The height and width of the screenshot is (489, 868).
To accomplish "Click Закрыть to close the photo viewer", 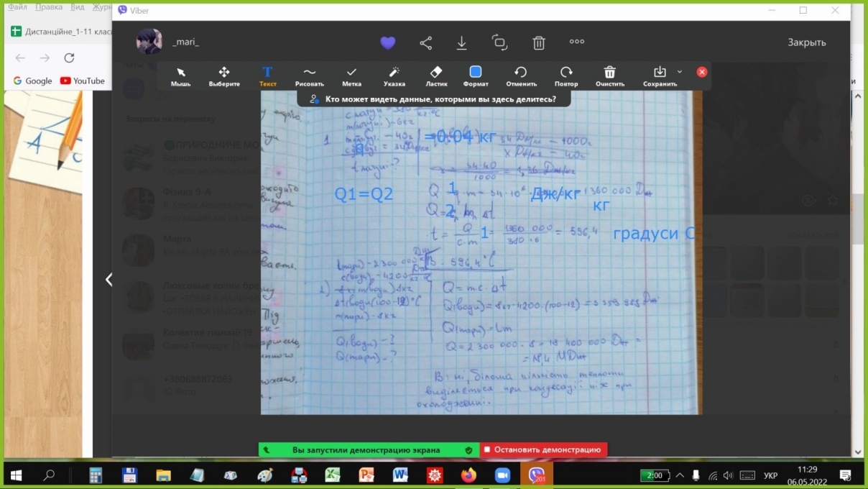I will [806, 42].
